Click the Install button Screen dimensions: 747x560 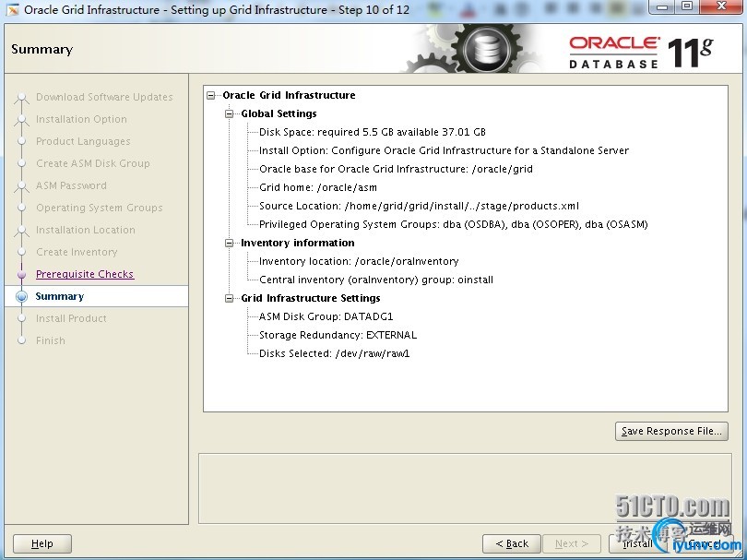coord(637,543)
